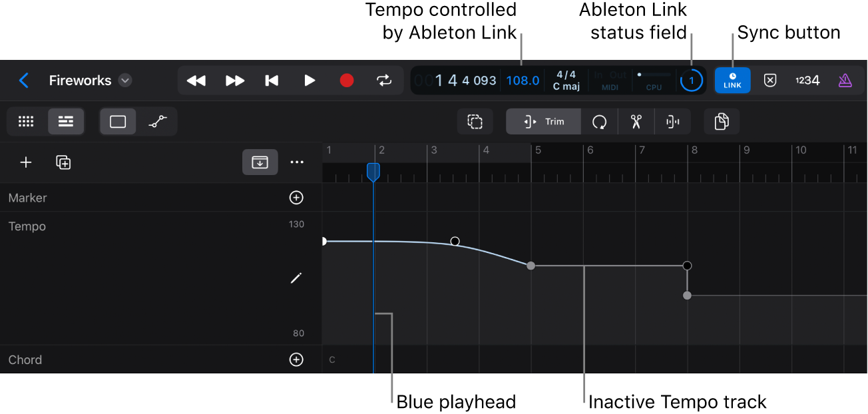The image size is (868, 414).
Task: Open the region copy tool
Action: tap(722, 121)
